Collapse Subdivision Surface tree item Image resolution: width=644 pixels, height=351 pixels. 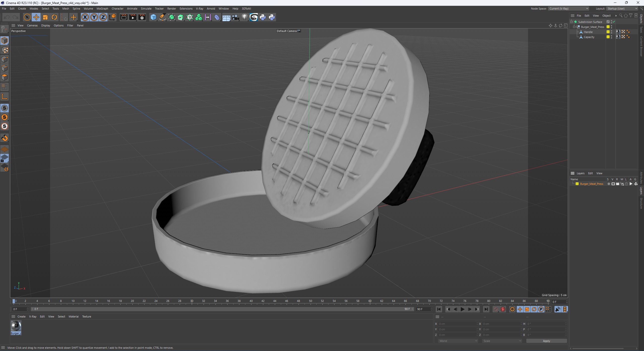click(x=572, y=22)
